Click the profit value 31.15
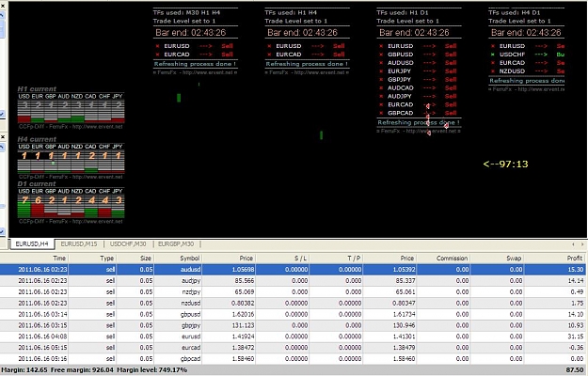The width and height of the screenshot is (588, 376). (x=576, y=337)
